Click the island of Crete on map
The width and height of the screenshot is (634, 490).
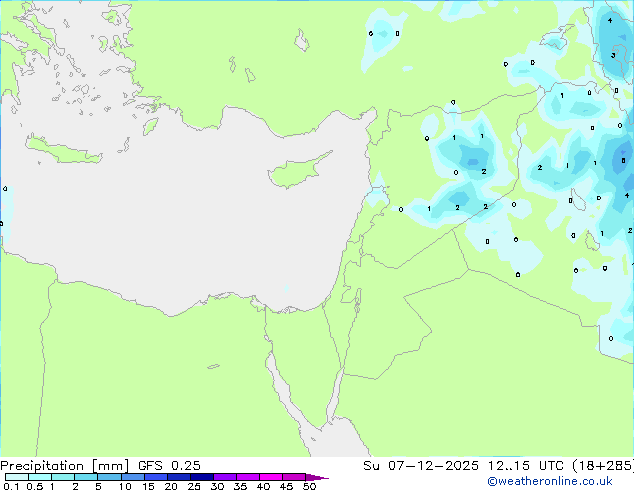63,150
